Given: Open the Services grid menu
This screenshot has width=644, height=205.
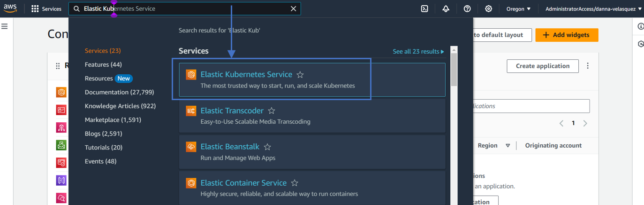Looking at the screenshot, I should (x=46, y=8).
